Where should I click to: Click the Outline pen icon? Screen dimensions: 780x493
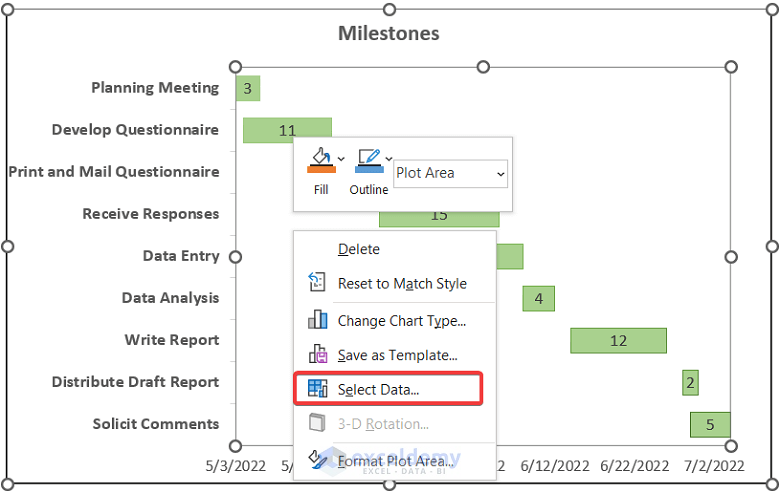tap(369, 162)
